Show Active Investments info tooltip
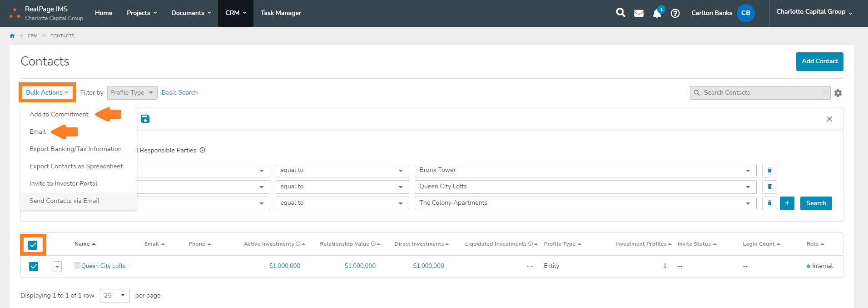This screenshot has width=868, height=308. pos(298,244)
